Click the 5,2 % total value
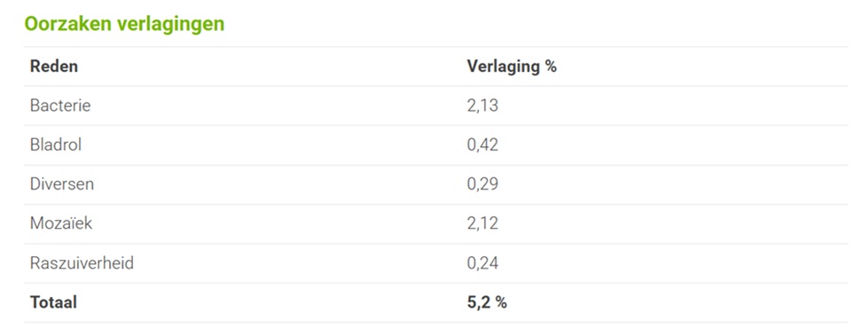868x328 pixels. [487, 302]
